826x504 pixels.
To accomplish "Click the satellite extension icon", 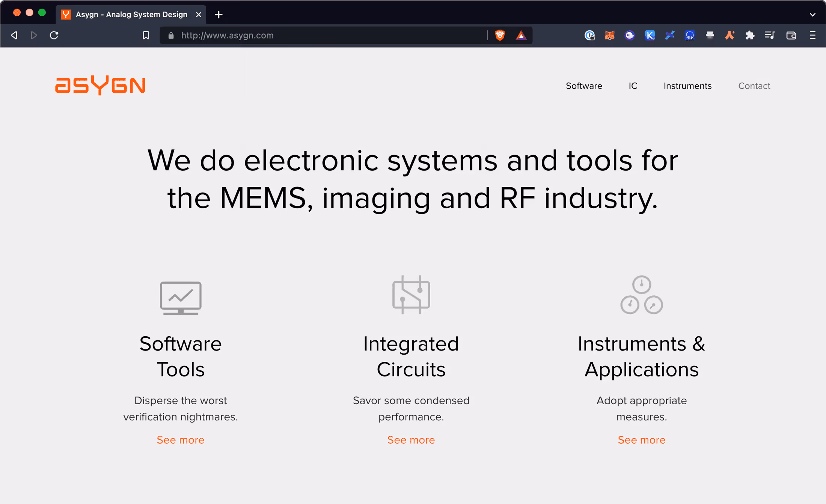I will (669, 35).
